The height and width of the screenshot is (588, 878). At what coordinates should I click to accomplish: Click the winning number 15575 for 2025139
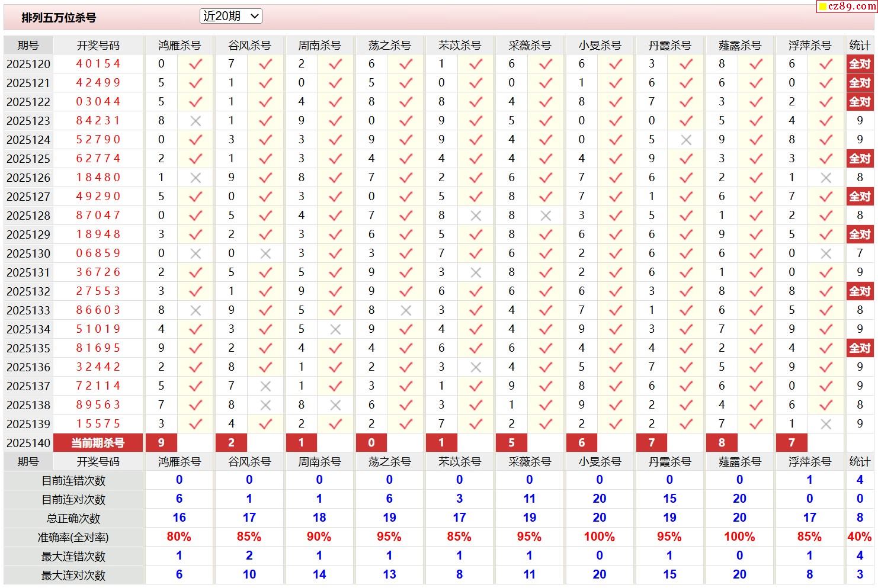(x=98, y=424)
